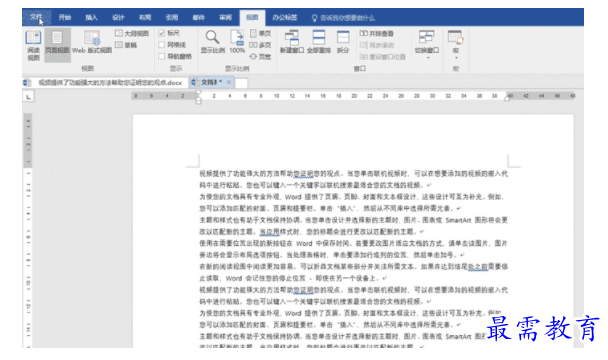Toggle the 标尺 (Ruler) checkbox
Viewport: 608px width, 360px height.
pyautogui.click(x=162, y=33)
